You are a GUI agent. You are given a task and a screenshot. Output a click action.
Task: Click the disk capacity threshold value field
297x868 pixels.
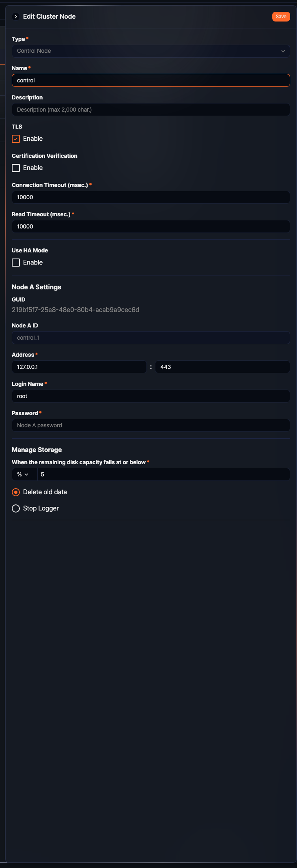tap(162, 474)
